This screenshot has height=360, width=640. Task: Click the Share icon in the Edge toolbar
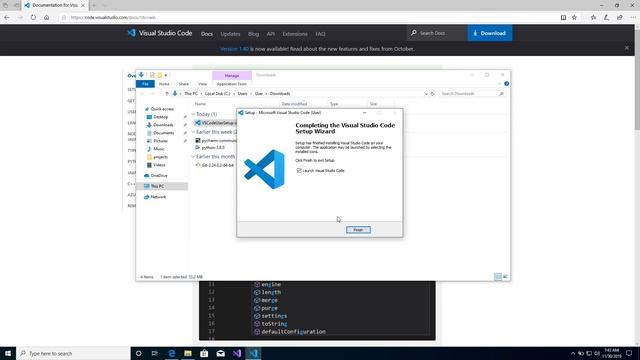[x=620, y=18]
